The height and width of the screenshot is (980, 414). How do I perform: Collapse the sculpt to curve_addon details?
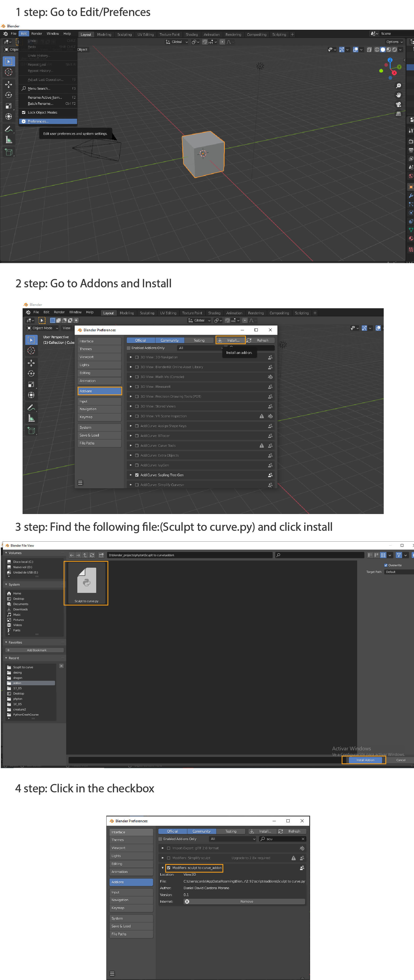pos(163,868)
